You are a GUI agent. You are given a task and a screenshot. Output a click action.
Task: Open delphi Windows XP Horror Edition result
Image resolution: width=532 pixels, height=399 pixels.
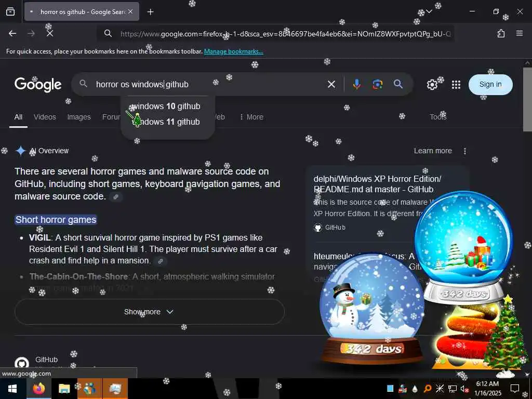coord(377,184)
